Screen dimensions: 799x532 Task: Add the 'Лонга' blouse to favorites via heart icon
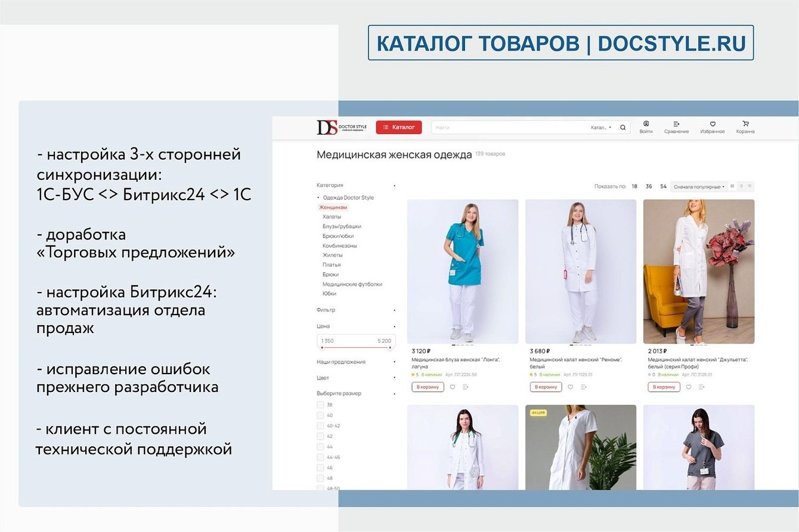pyautogui.click(x=453, y=387)
